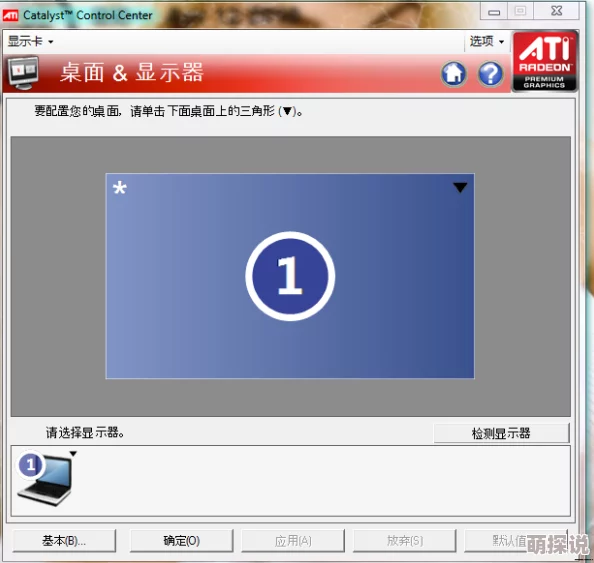Open the 显示卡 menu
Image resolution: width=594 pixels, height=563 pixels.
[30, 41]
